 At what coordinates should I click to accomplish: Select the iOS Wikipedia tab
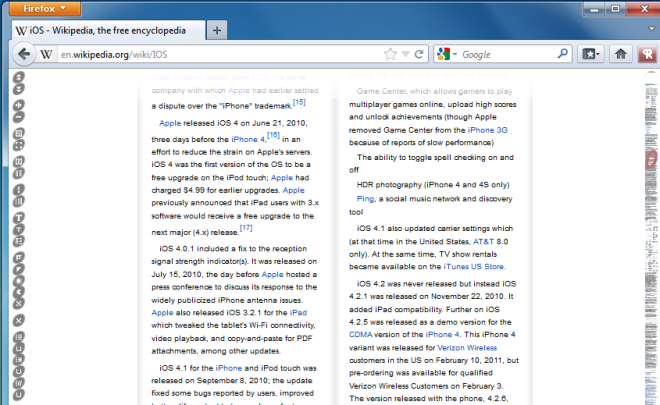point(108,30)
